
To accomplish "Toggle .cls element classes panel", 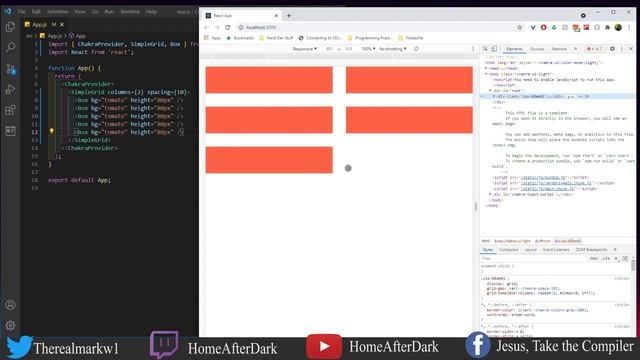I will (x=606, y=258).
